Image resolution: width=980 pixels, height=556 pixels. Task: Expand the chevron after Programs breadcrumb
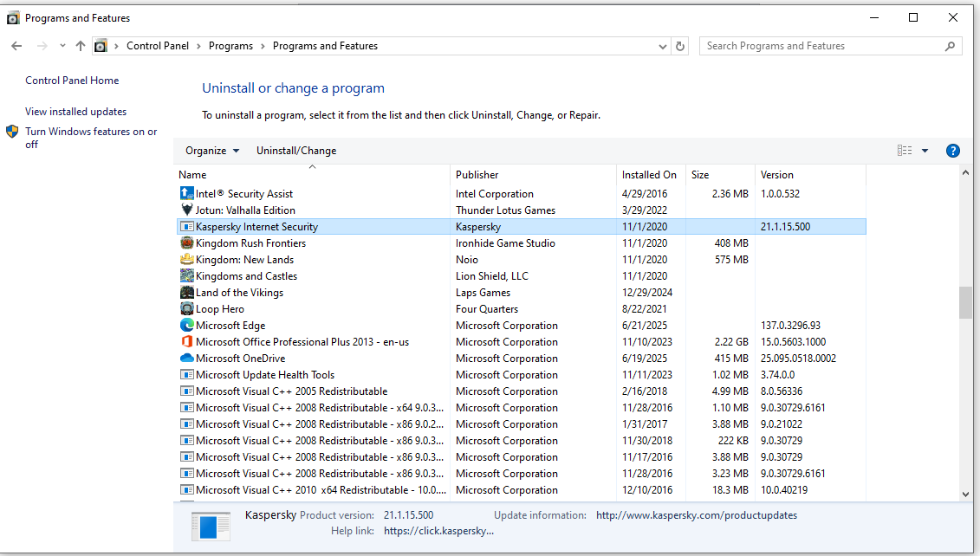[263, 46]
